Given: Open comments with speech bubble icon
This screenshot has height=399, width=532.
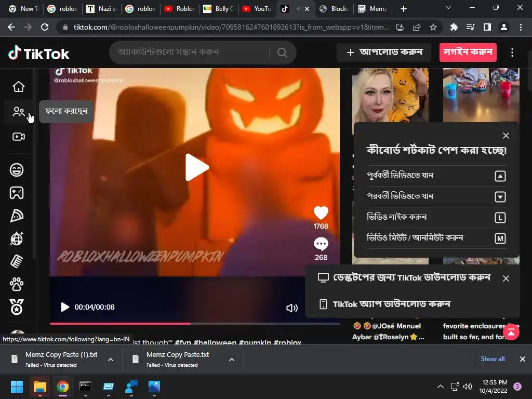Looking at the screenshot, I should tap(321, 244).
